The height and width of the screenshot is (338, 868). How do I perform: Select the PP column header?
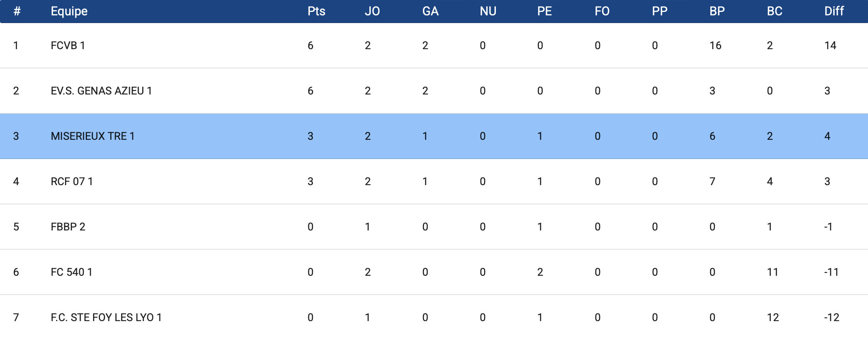[660, 11]
